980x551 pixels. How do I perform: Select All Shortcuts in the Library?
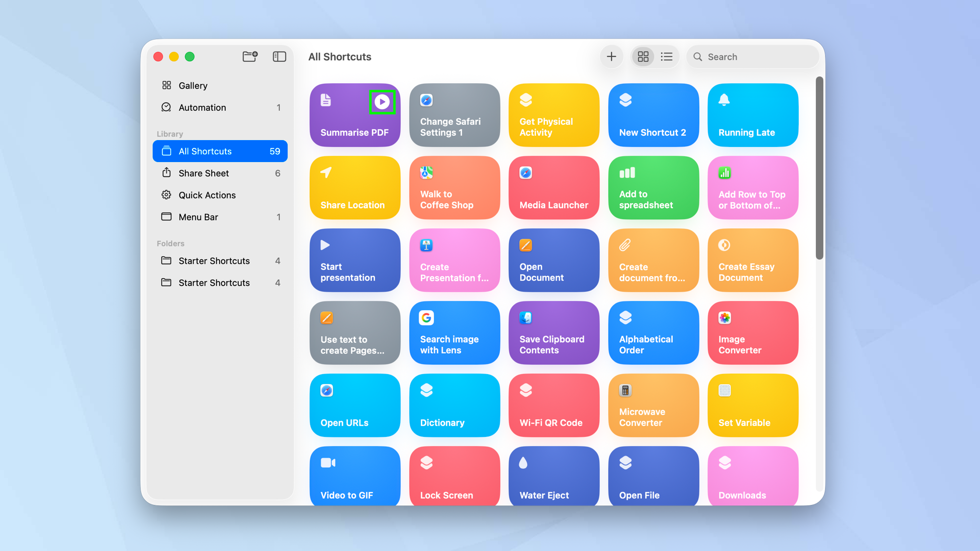click(x=205, y=151)
